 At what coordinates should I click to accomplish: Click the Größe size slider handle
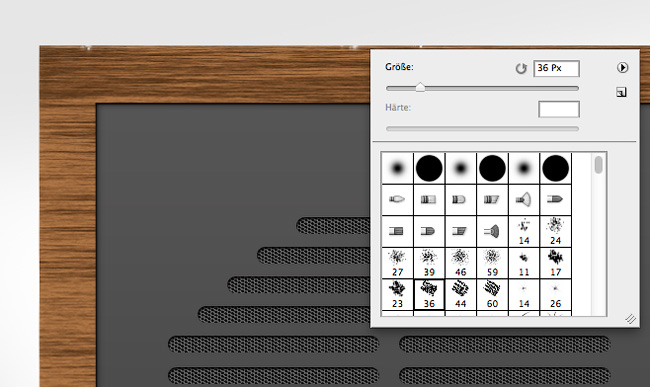coord(420,87)
